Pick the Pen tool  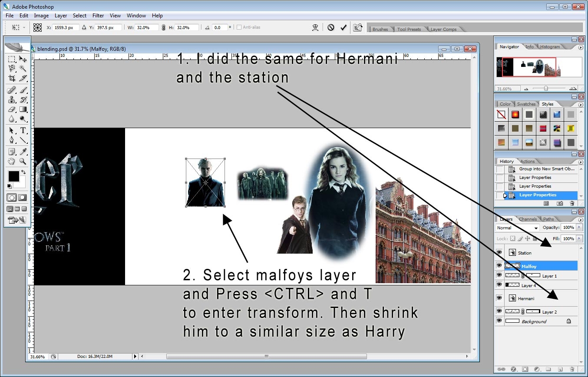pyautogui.click(x=12, y=140)
